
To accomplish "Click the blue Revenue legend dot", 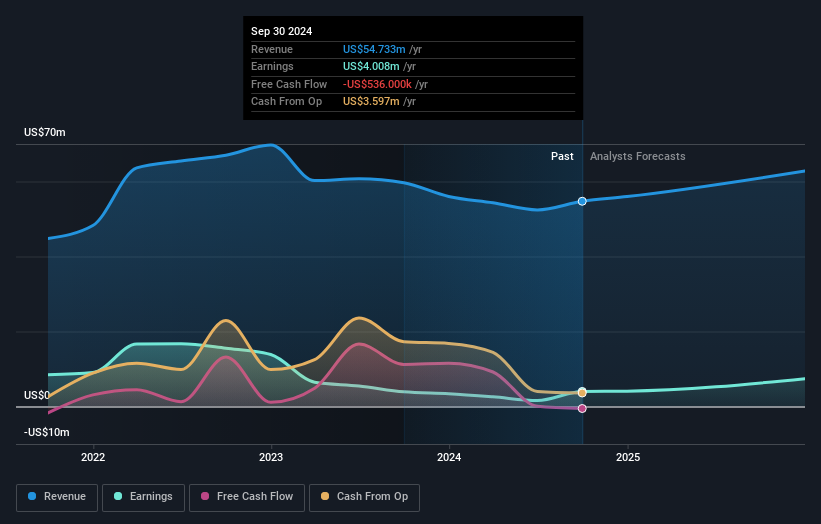I will click(32, 496).
